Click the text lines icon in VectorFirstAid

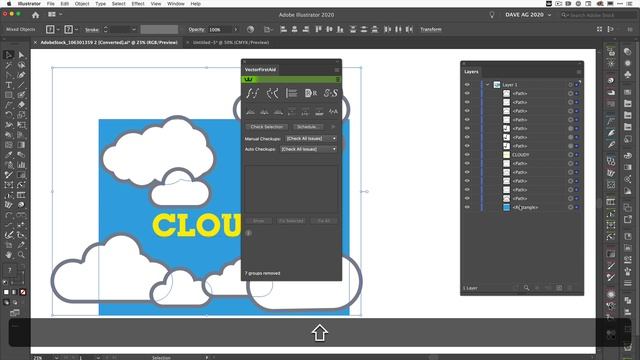[291, 93]
